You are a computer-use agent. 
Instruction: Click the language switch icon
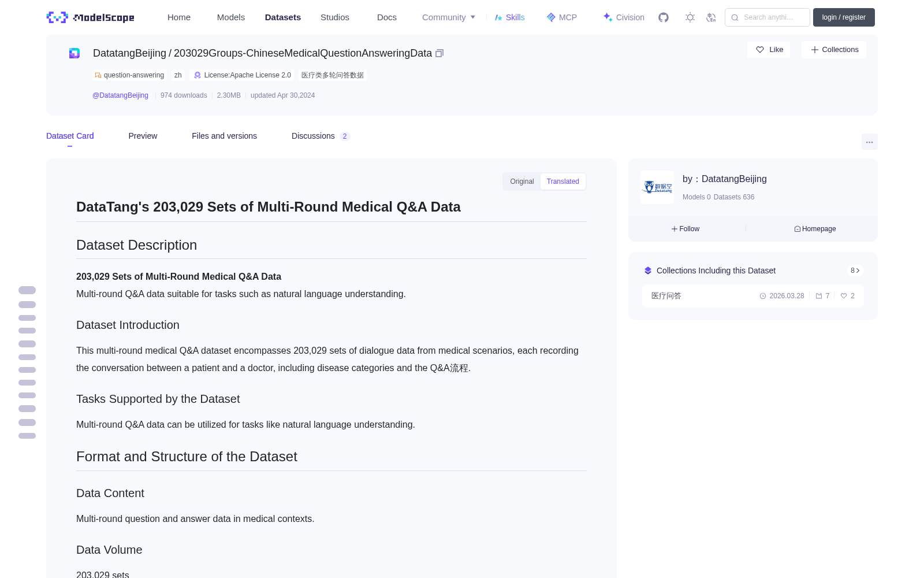pyautogui.click(x=711, y=17)
